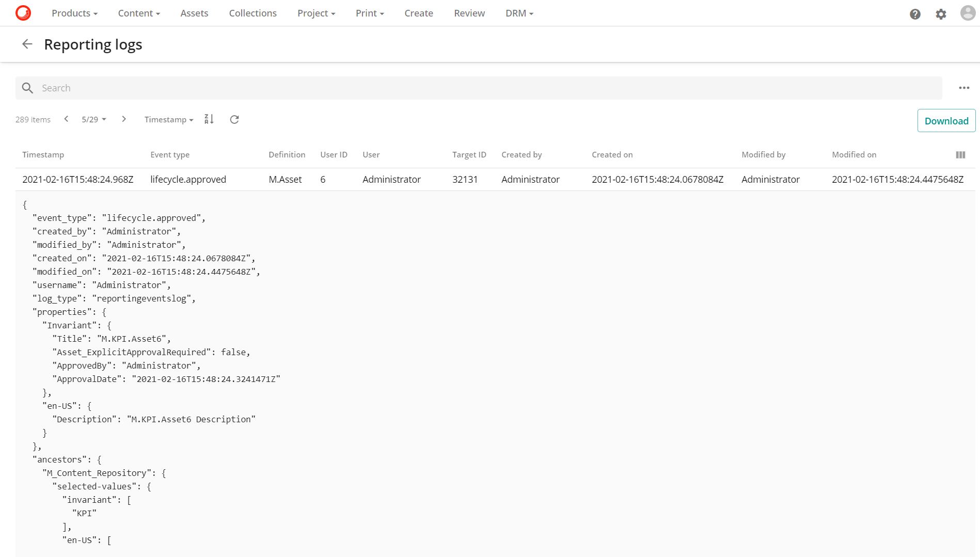Screen dimensions: 980x557
Task: Go to the next page of logs
Action: [x=124, y=119]
